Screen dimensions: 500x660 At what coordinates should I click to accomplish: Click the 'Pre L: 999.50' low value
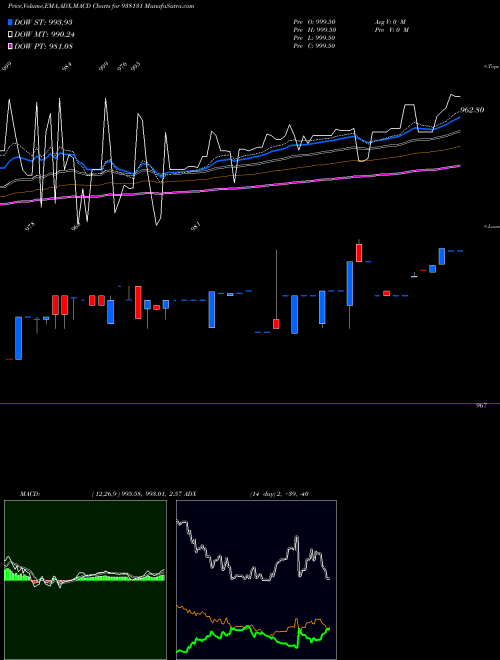[314, 38]
